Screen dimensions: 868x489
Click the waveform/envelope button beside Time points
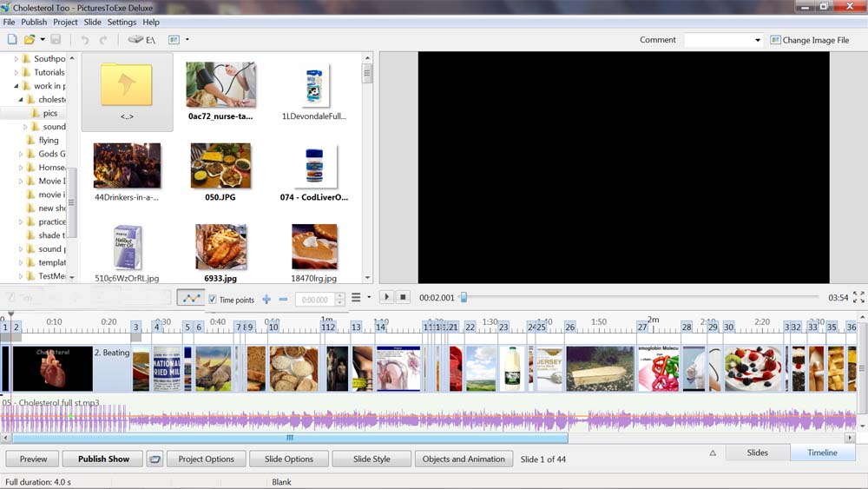click(x=190, y=298)
